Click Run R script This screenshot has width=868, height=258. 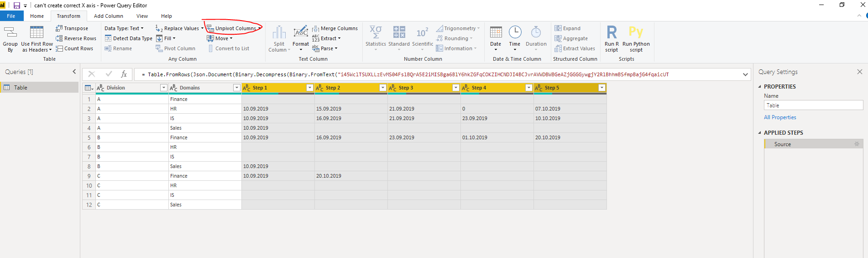612,39
